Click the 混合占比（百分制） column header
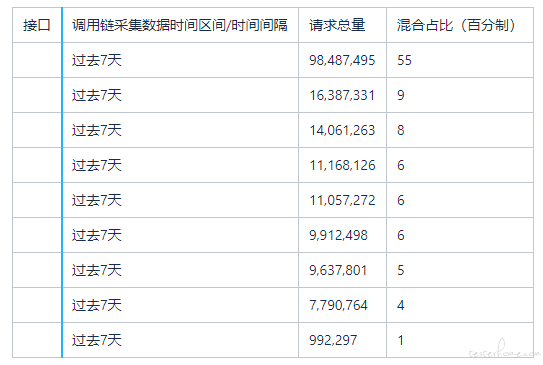 point(460,25)
